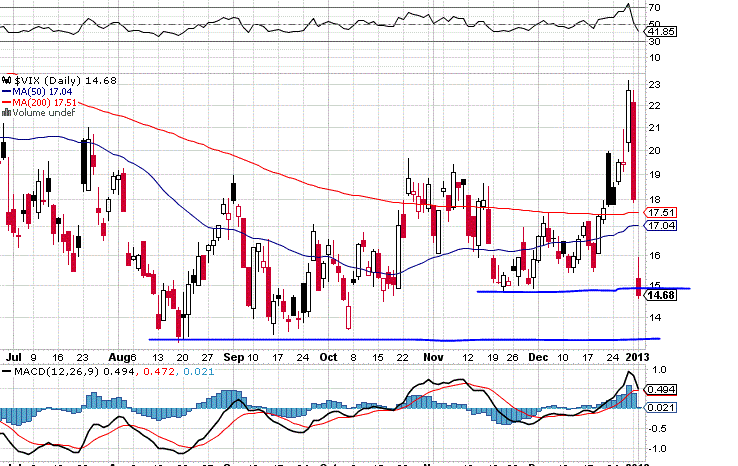Select the Jul label on date axis
The width and height of the screenshot is (738, 466).
(14, 355)
